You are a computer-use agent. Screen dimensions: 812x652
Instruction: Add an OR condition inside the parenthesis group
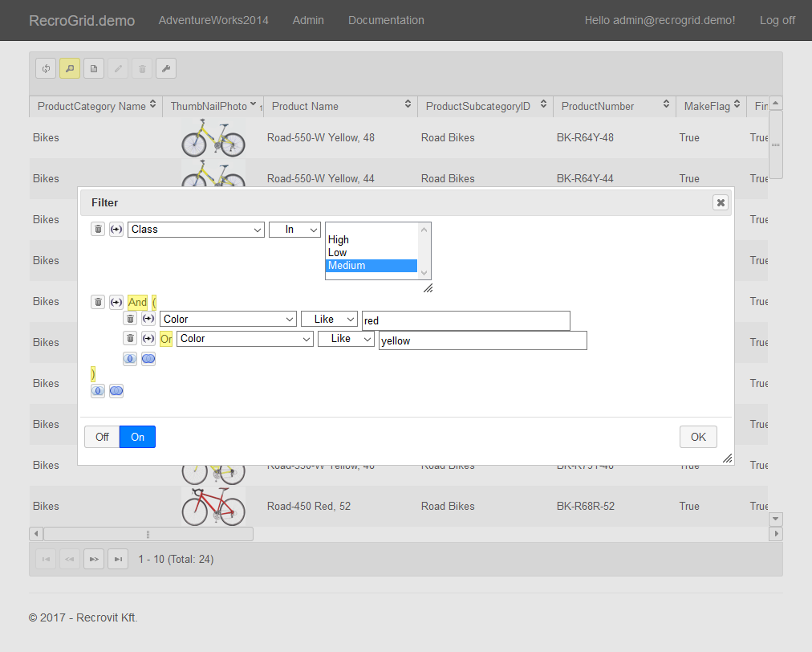point(148,359)
